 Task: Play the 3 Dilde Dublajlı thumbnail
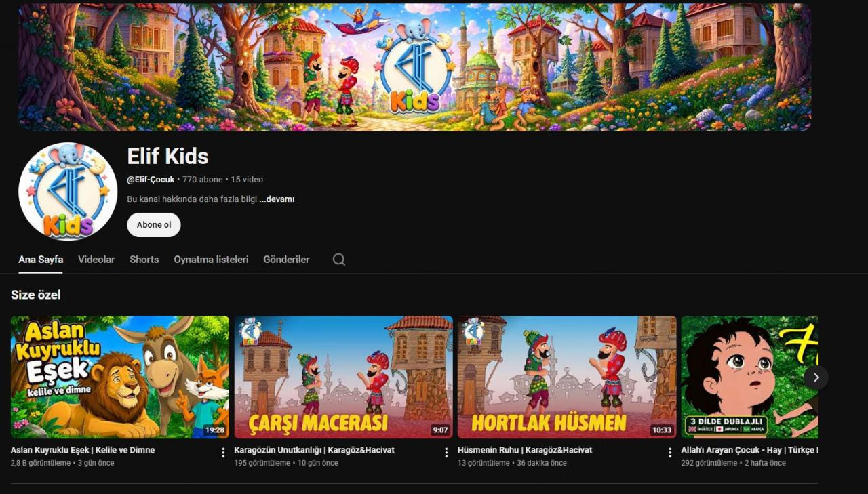point(749,377)
